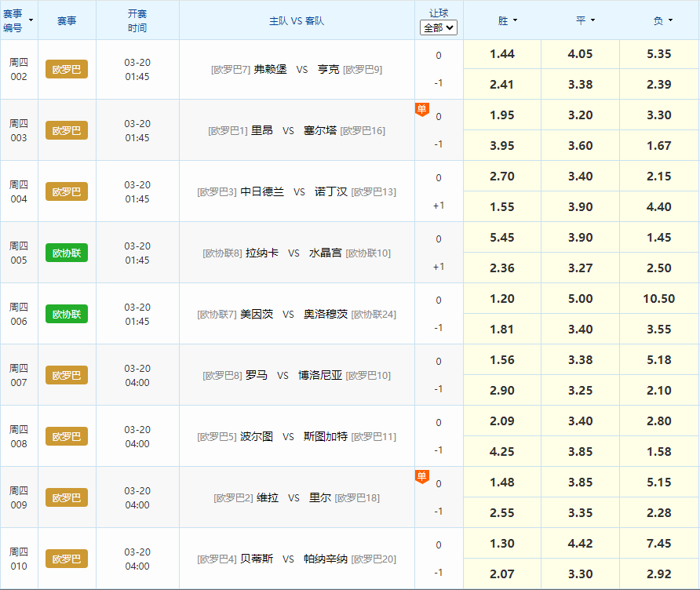
Task: Click the 03-20 04:00 time for match 010
Action: point(137,559)
